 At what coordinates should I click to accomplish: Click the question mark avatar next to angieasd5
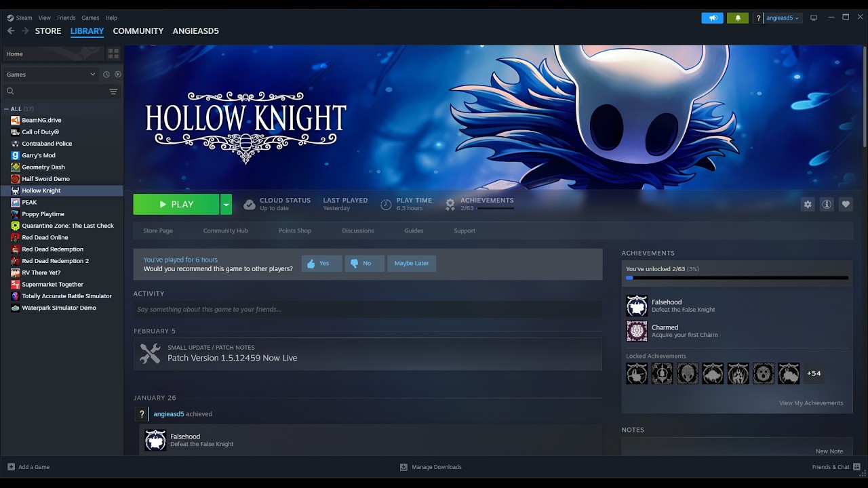tap(142, 414)
